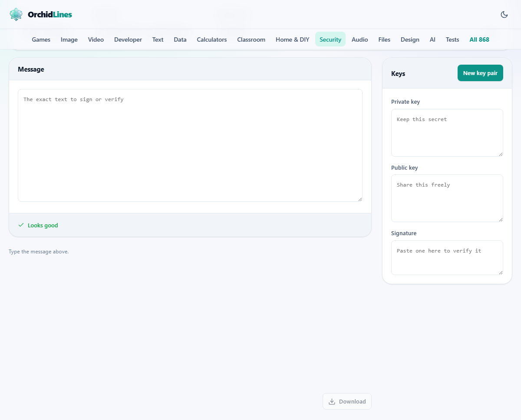Click the OrchidLines orchid logo icon
521x420 pixels.
click(16, 14)
